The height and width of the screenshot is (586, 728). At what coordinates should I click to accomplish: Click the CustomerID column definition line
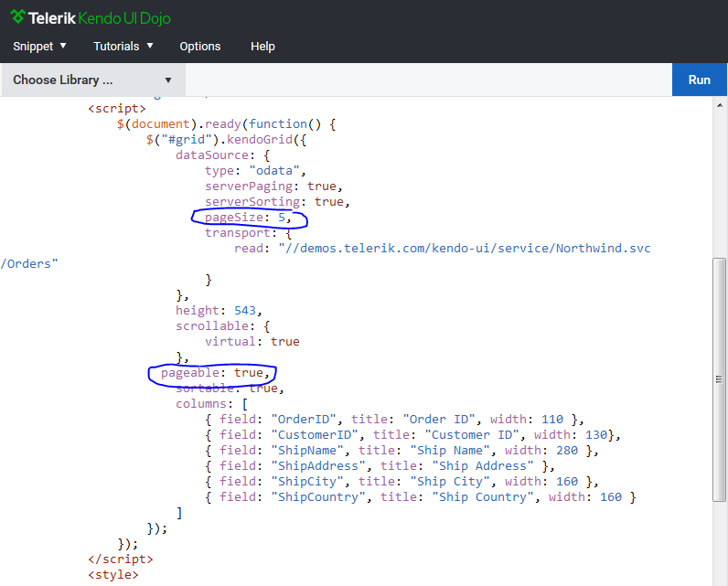pos(412,435)
